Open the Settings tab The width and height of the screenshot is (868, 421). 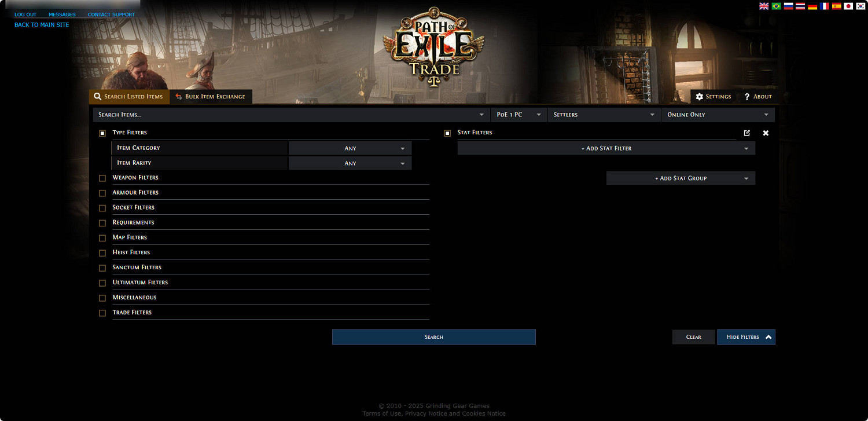pos(713,97)
